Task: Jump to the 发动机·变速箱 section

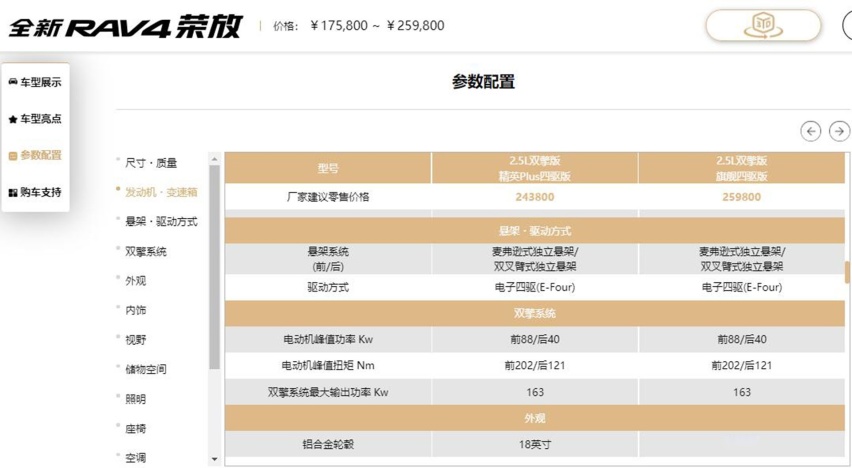Action: 161,192
